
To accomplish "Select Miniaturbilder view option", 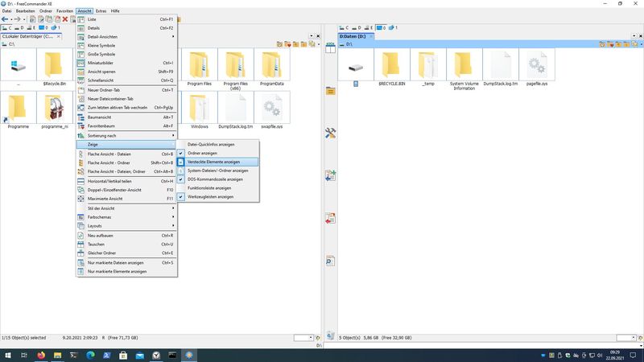I will coord(126,63).
